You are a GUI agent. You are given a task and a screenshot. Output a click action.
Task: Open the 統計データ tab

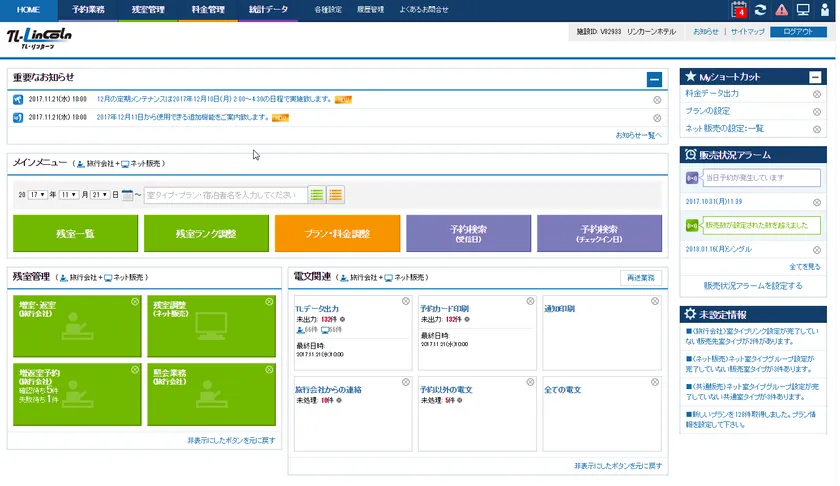tap(267, 10)
